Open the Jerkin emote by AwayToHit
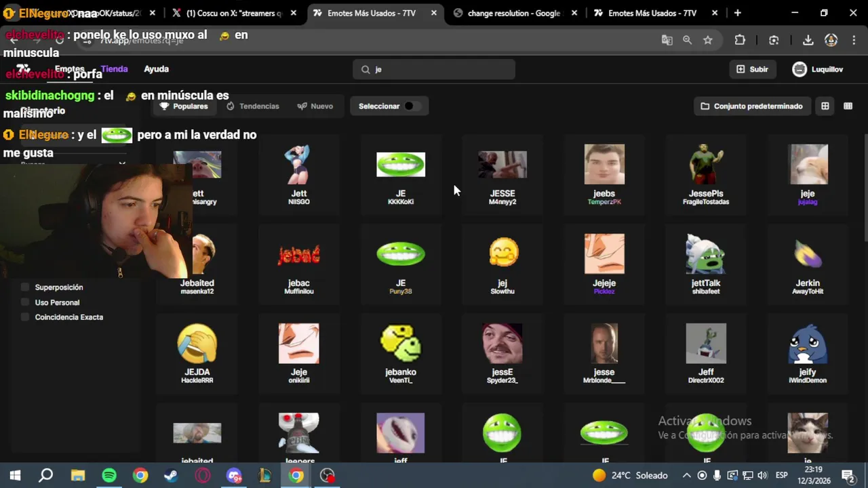 [808, 264]
